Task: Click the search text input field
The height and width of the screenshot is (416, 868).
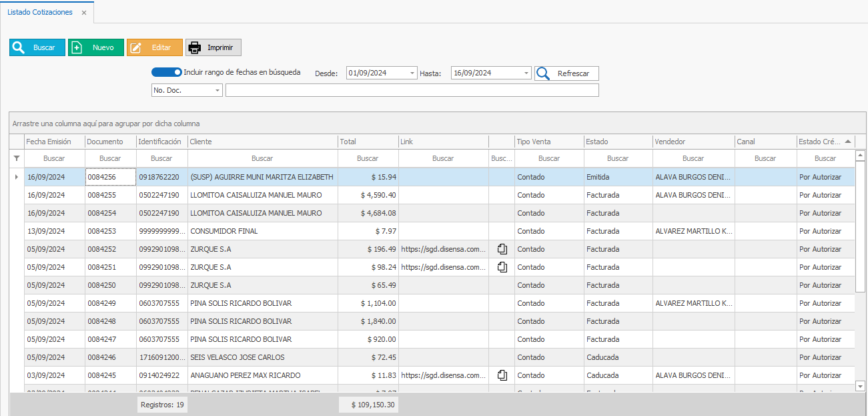Action: coord(412,90)
